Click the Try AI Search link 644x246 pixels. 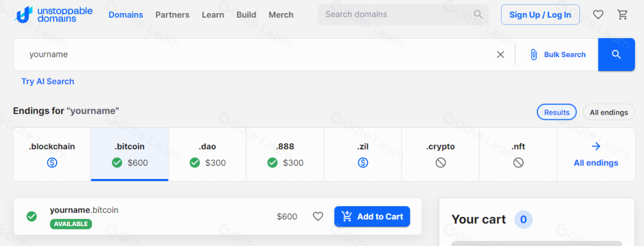48,81
